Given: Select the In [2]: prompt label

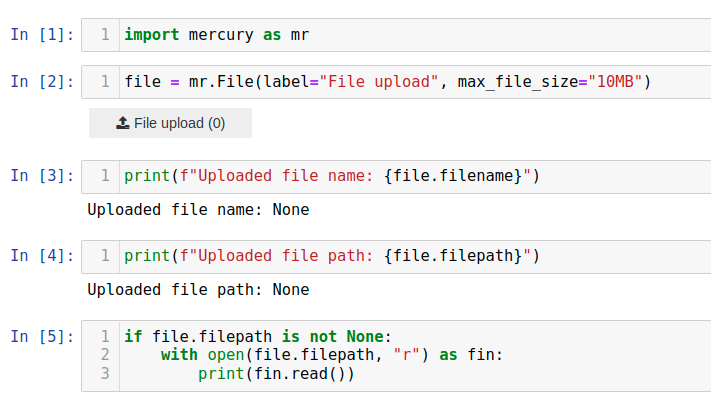Looking at the screenshot, I should (x=42, y=82).
